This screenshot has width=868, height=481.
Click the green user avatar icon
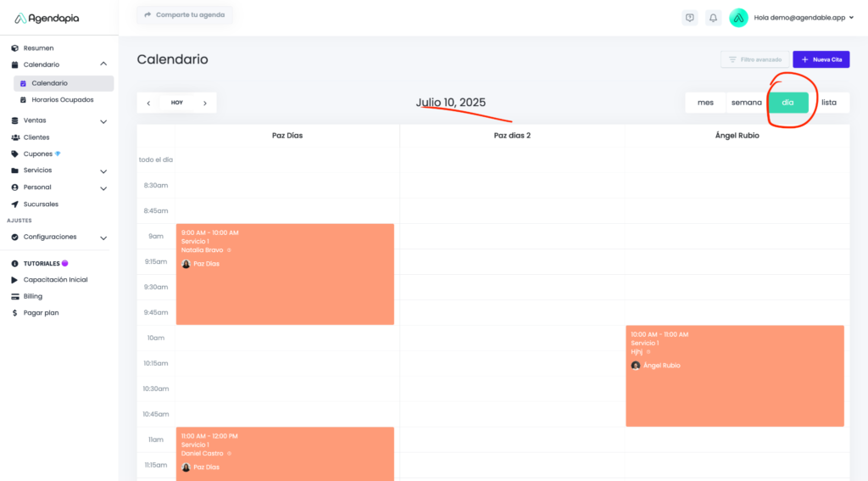click(x=738, y=18)
